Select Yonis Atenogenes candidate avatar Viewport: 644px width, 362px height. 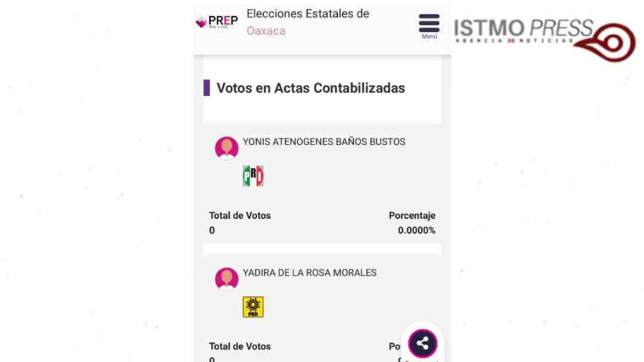tap(227, 148)
